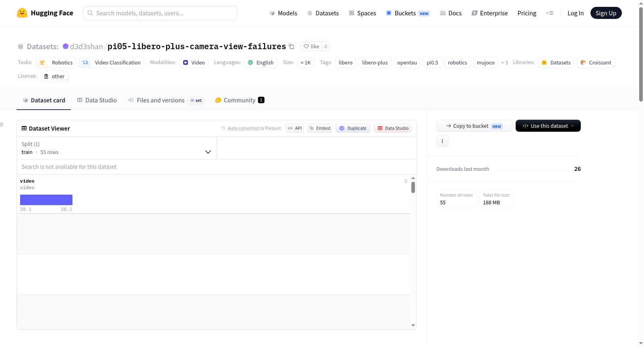
Task: Click the opentau tag
Action: [x=407, y=62]
